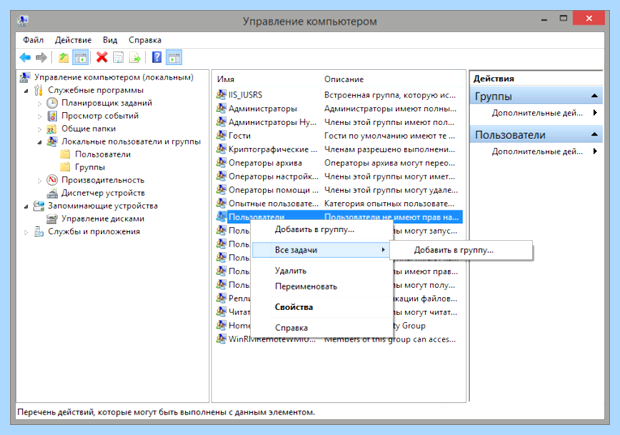The height and width of the screenshot is (435, 620).
Task: Click the Службы и приложения icon
Action: click(x=39, y=231)
